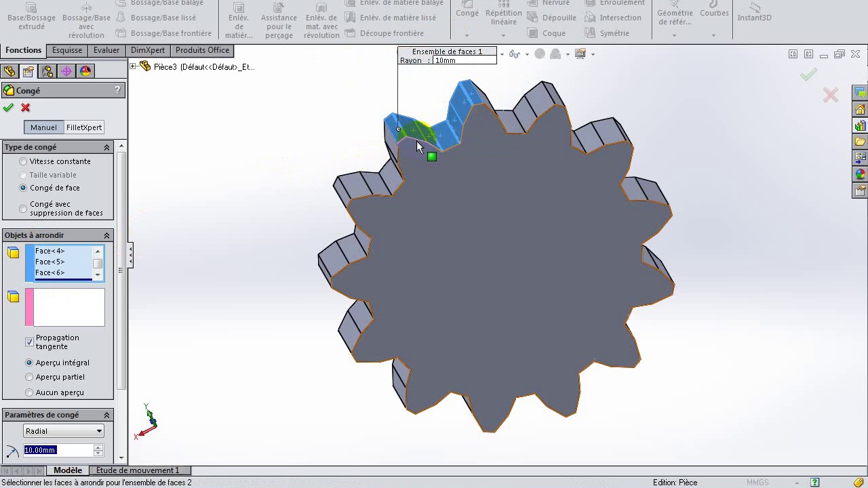Open the Radial profile dropdown

tap(64, 431)
